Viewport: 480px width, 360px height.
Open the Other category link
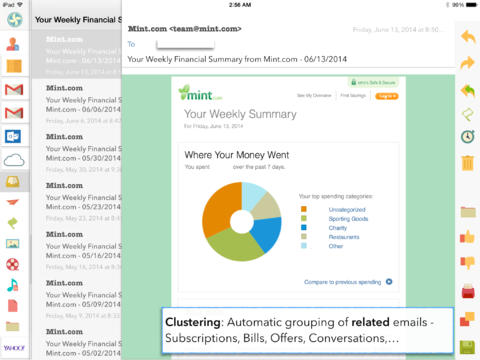pyautogui.click(x=336, y=246)
